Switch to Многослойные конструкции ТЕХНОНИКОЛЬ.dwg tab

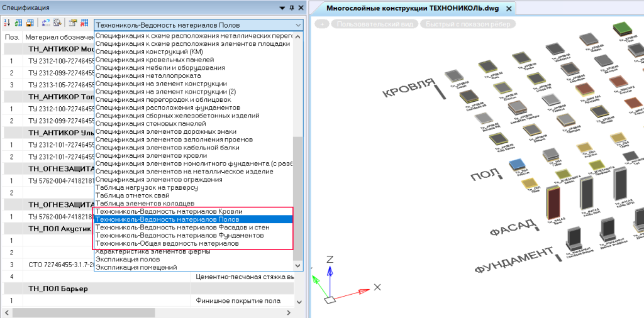[x=412, y=8]
